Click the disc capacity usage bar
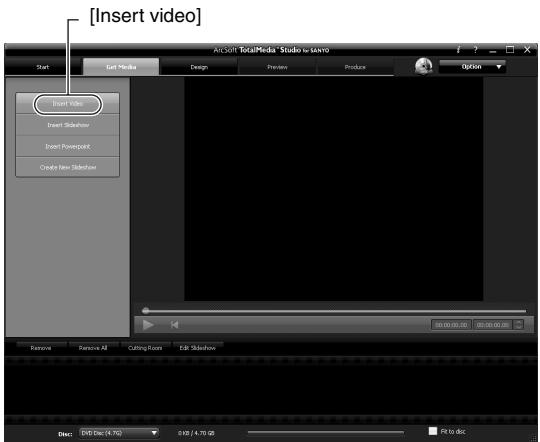This screenshot has width=540, height=442. click(325, 432)
